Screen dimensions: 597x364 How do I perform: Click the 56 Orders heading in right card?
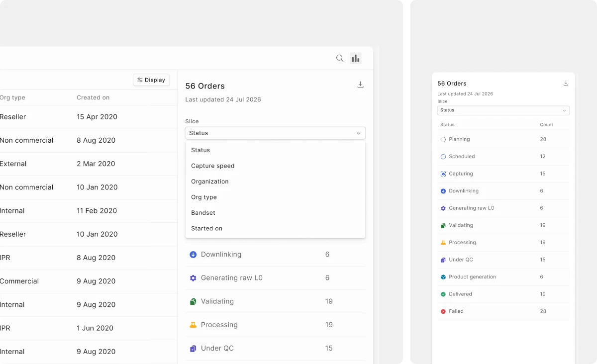pos(452,84)
